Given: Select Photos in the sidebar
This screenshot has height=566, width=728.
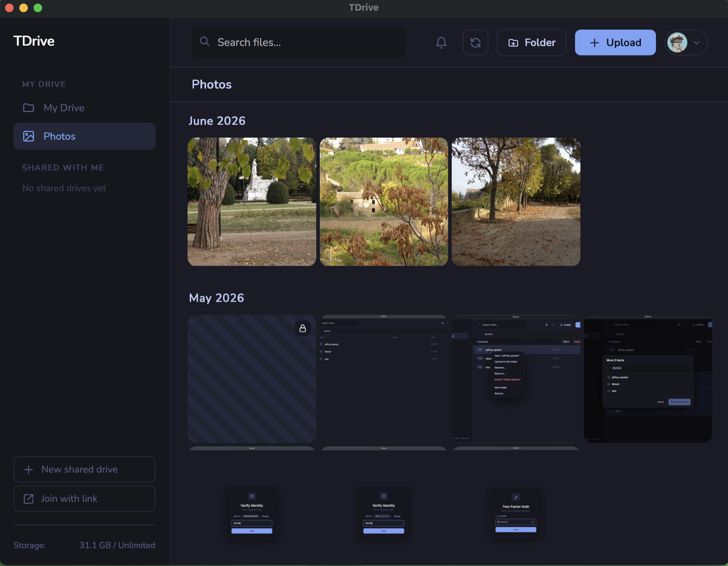Looking at the screenshot, I should point(85,136).
